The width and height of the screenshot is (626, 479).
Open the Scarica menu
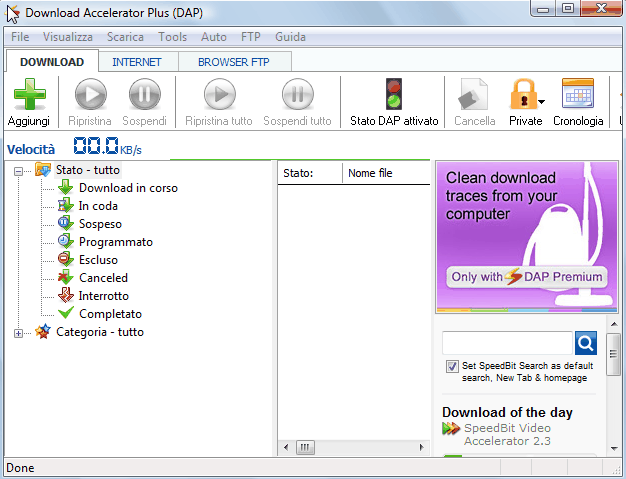pos(125,37)
